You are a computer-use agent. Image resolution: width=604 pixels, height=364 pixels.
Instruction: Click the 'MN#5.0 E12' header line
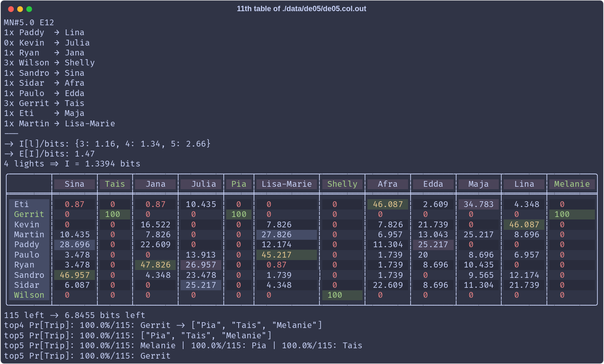point(29,22)
